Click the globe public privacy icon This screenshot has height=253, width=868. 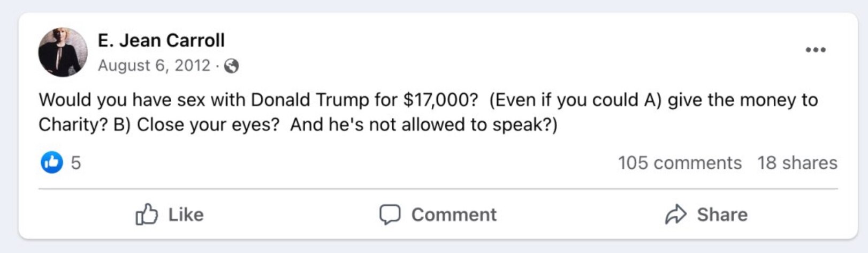tap(231, 66)
